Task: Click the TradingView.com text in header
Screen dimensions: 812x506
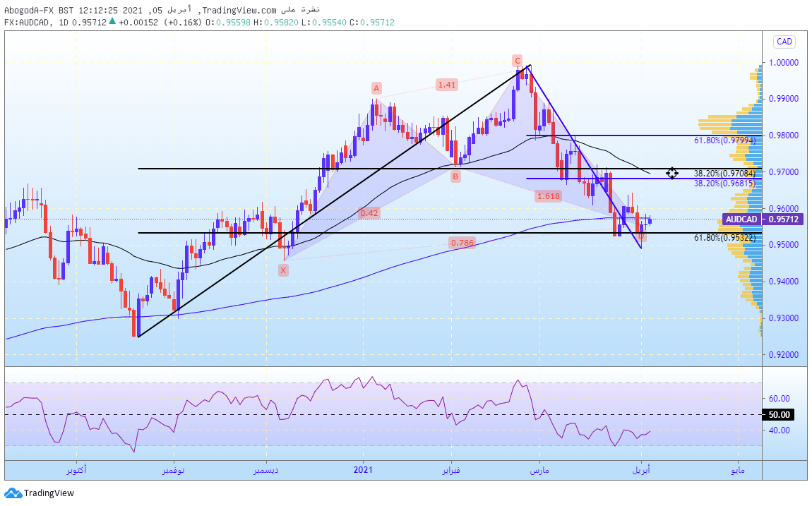Action: coord(239,10)
